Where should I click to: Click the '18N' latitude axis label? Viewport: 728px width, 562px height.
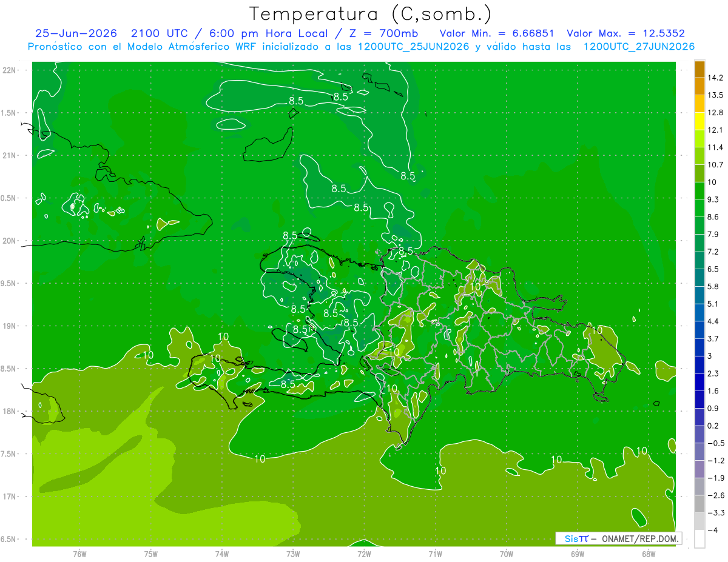pos(10,411)
